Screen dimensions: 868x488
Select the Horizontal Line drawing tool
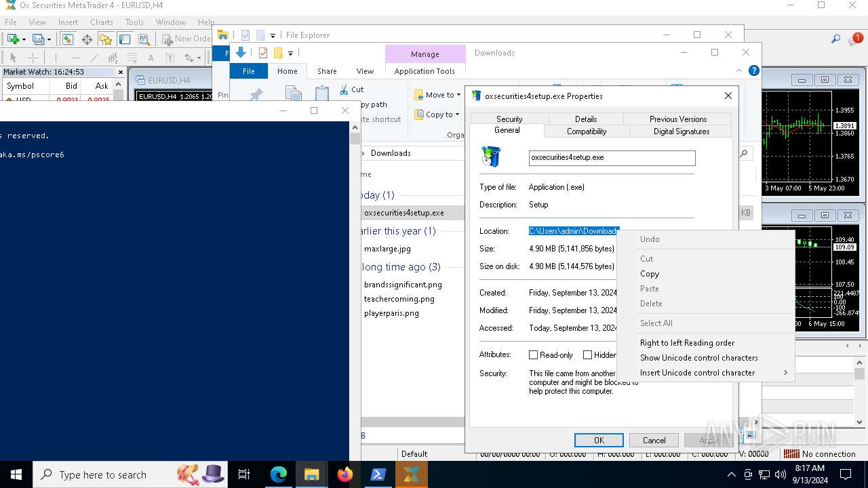[x=75, y=58]
